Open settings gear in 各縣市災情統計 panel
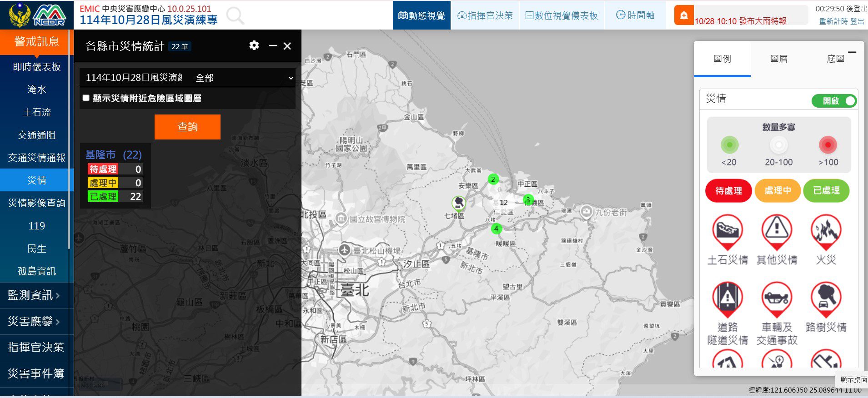Viewport: 868px width, 398px height. [x=254, y=45]
